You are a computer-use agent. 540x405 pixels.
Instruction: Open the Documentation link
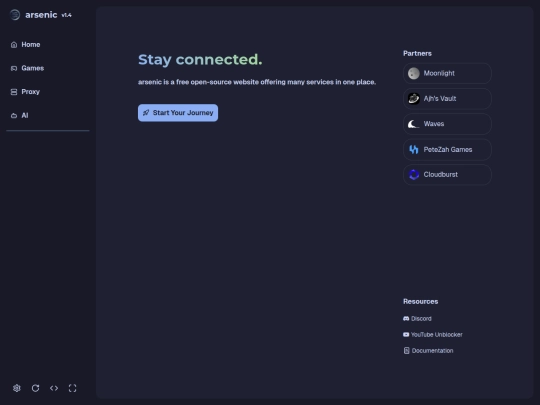tap(428, 351)
